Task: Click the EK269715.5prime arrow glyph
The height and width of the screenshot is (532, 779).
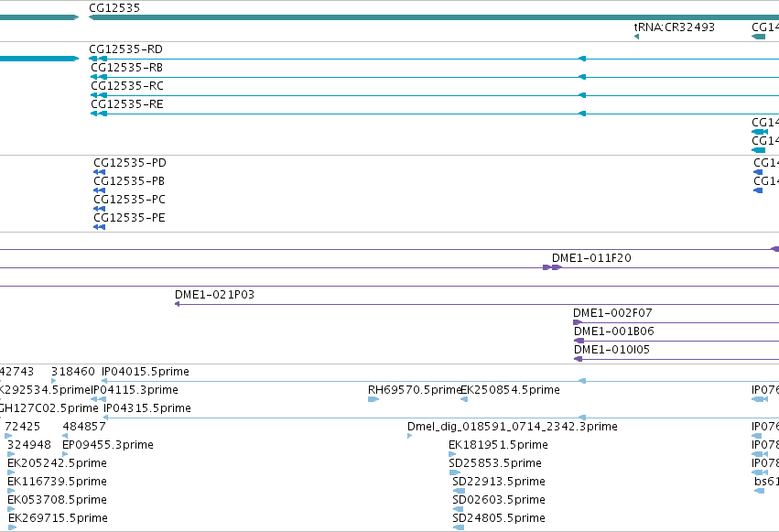Action: tap(13, 528)
